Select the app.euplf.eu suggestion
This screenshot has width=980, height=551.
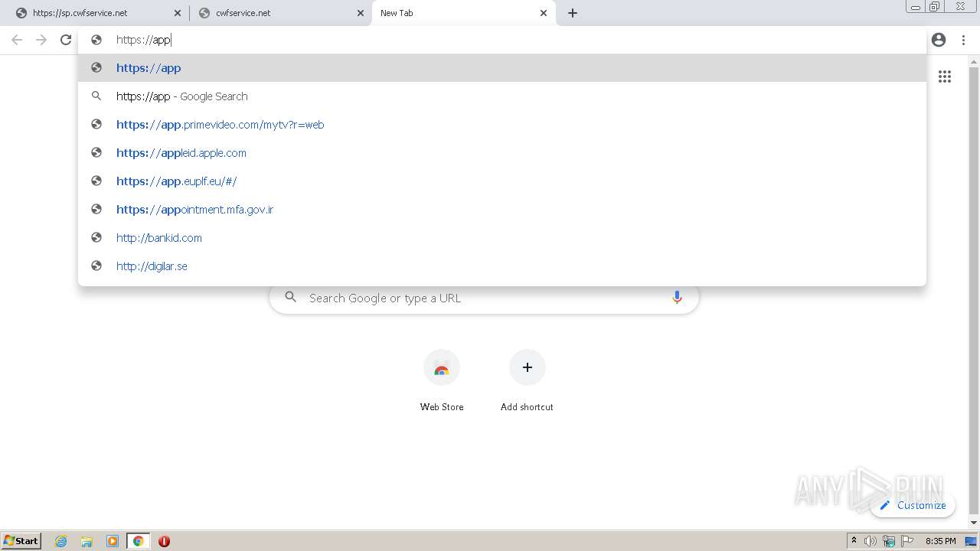pyautogui.click(x=501, y=181)
